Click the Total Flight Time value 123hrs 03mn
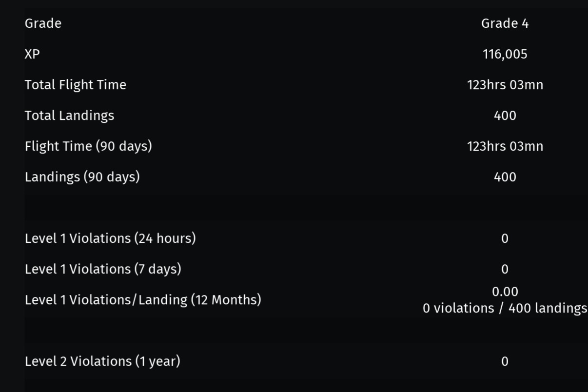 click(x=505, y=85)
